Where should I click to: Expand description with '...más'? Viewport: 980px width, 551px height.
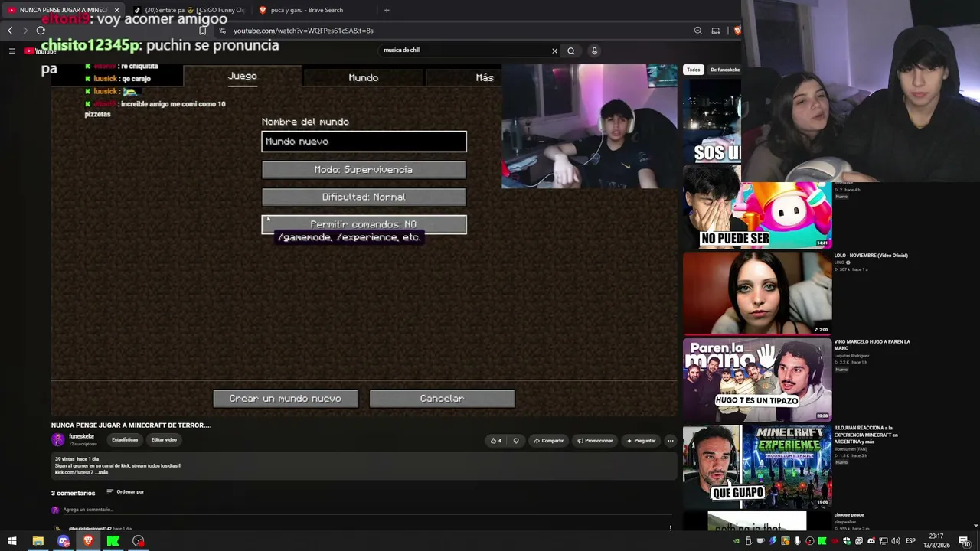tap(103, 472)
